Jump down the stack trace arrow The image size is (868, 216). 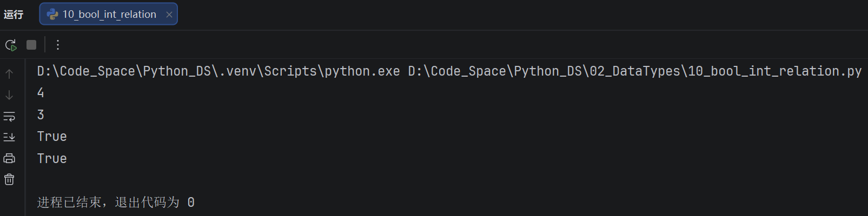(x=9, y=95)
